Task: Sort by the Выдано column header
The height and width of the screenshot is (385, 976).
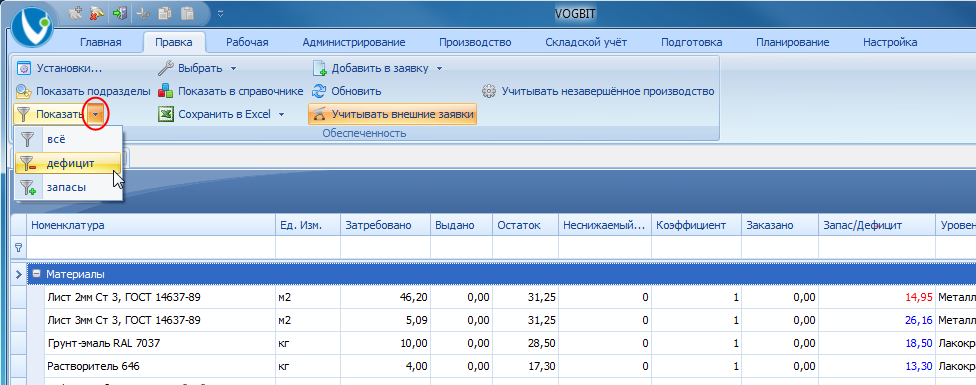Action: (462, 225)
